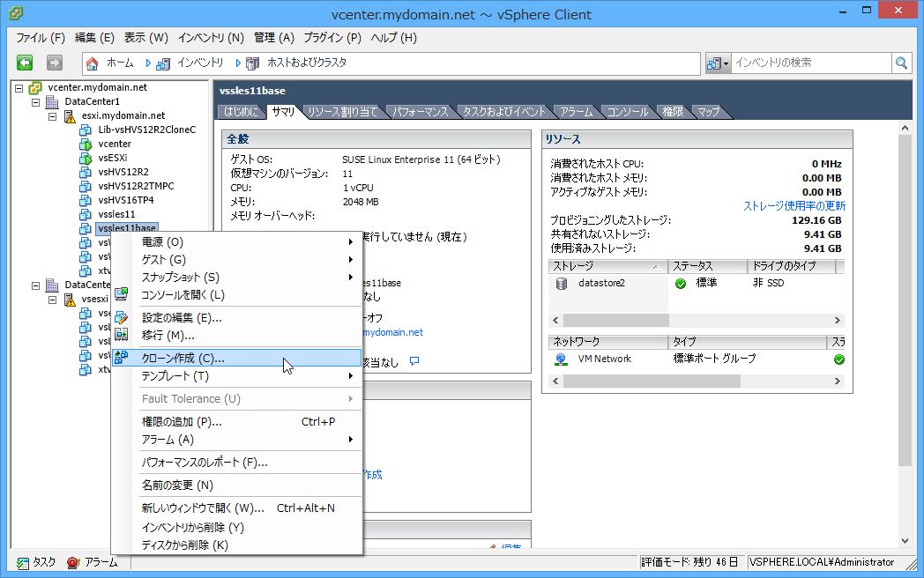Viewport: 924px width, 578px height.
Task: Click the annotation note icon beside 該当なし
Action: (x=414, y=361)
